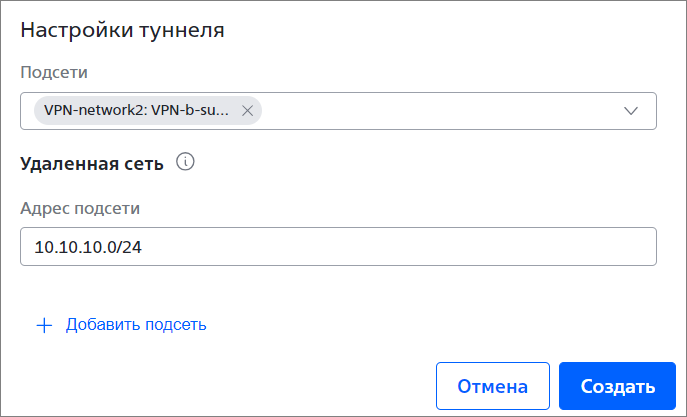Click the border of the Подсети combo box
This screenshot has width=687, height=417.
[x=338, y=93]
